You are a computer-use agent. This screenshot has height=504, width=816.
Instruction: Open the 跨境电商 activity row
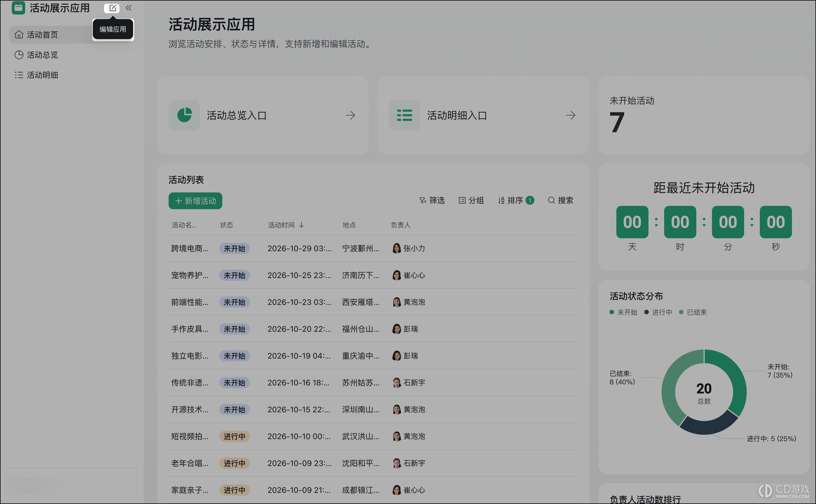(373, 248)
